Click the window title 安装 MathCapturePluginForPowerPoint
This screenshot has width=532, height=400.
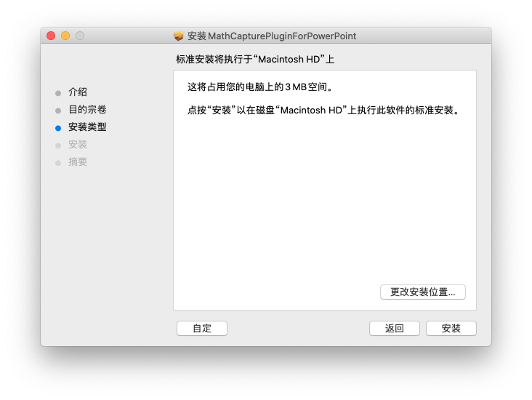pyautogui.click(x=272, y=36)
